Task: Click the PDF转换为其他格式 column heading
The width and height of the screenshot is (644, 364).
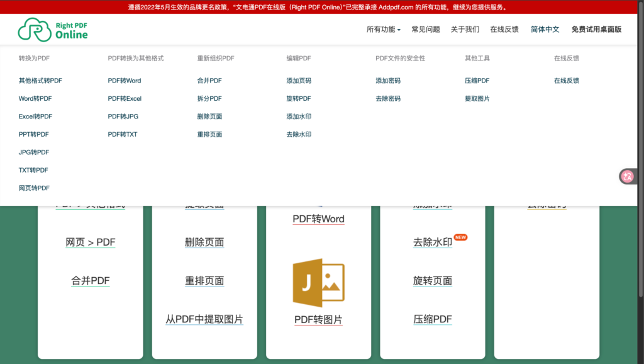Action: coord(136,58)
